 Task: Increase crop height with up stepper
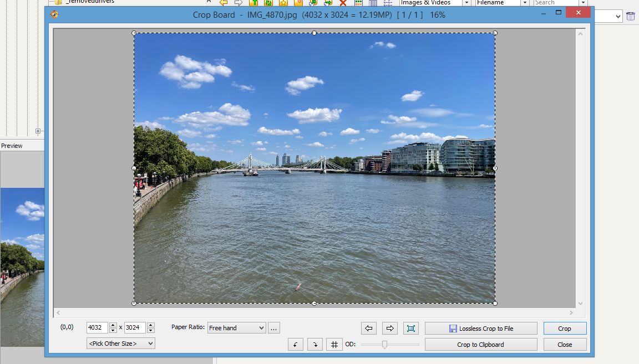[151, 325]
